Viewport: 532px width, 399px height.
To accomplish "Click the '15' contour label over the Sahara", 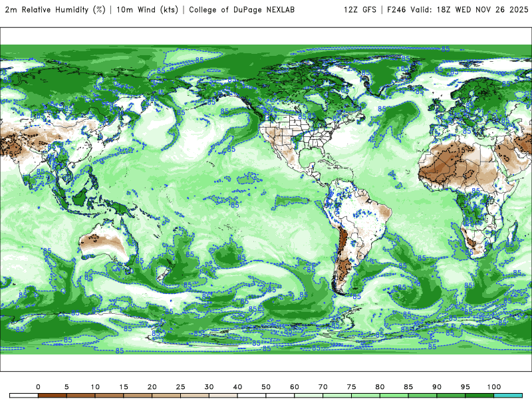I will point(461,150).
